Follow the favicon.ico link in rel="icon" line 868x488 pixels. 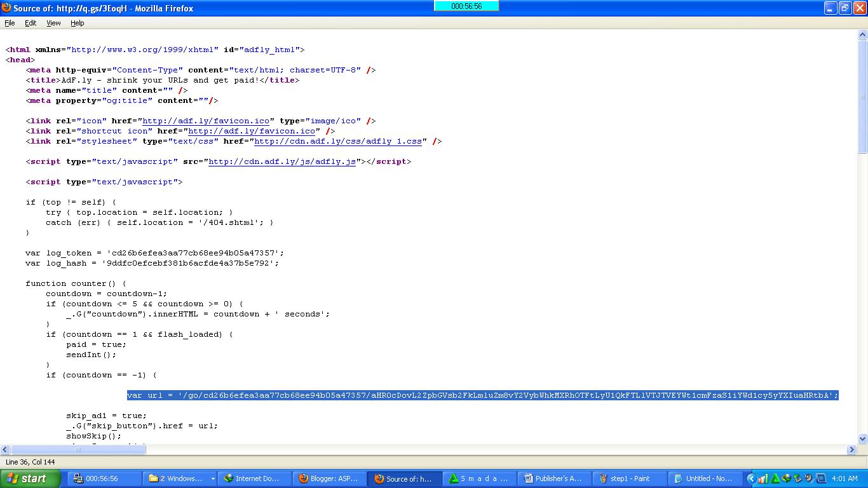(x=206, y=121)
